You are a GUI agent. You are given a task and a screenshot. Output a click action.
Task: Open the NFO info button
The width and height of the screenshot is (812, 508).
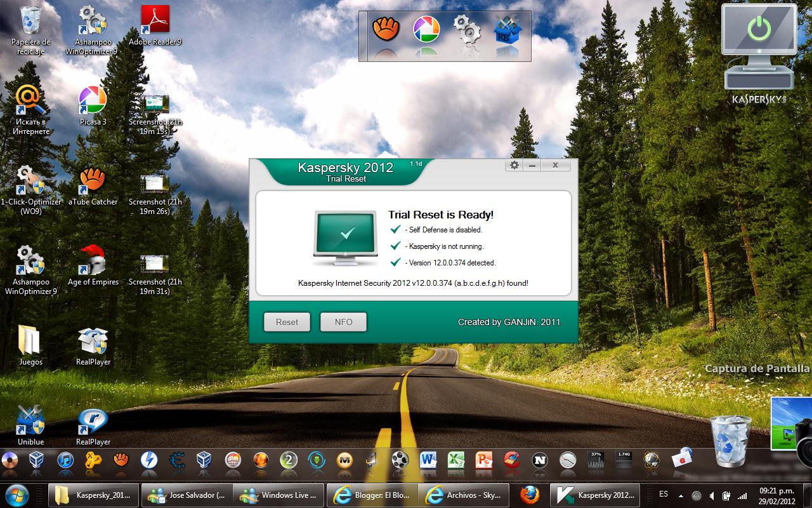pyautogui.click(x=343, y=322)
